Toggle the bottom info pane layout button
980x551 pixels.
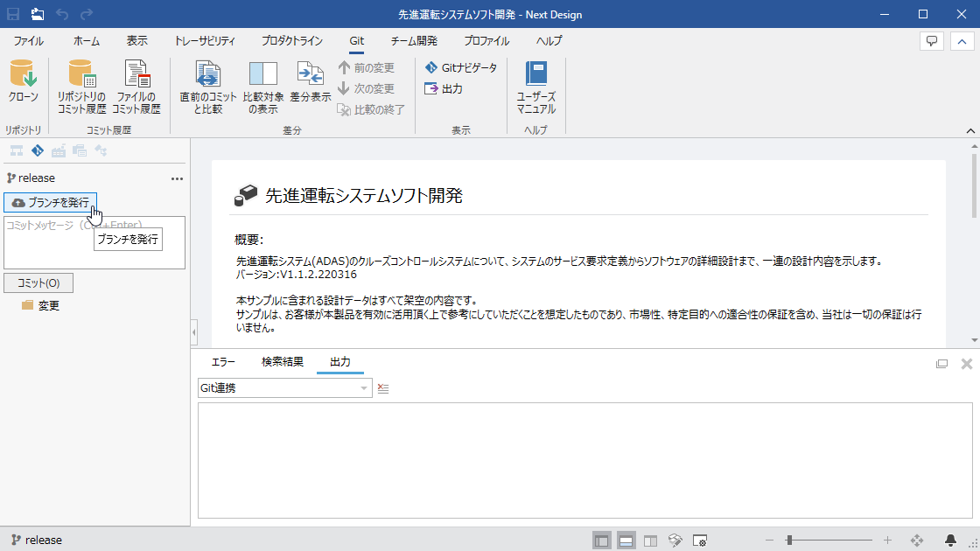[626, 541]
